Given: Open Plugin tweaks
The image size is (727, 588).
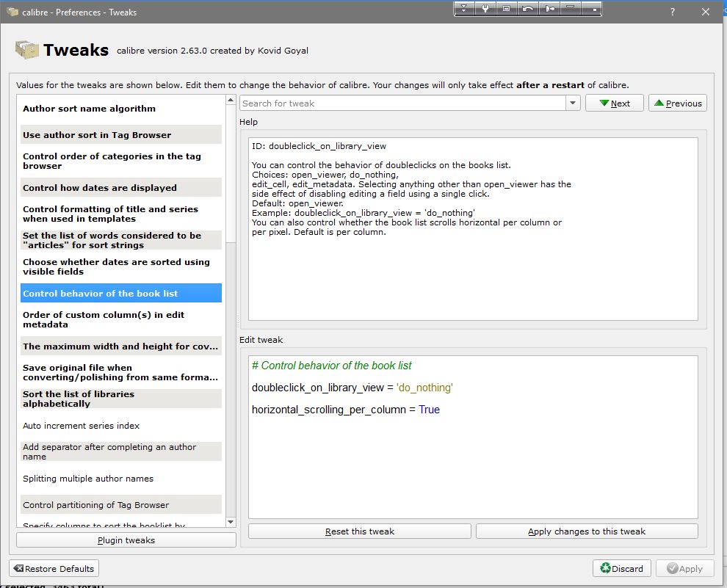Looking at the screenshot, I should click(126, 540).
